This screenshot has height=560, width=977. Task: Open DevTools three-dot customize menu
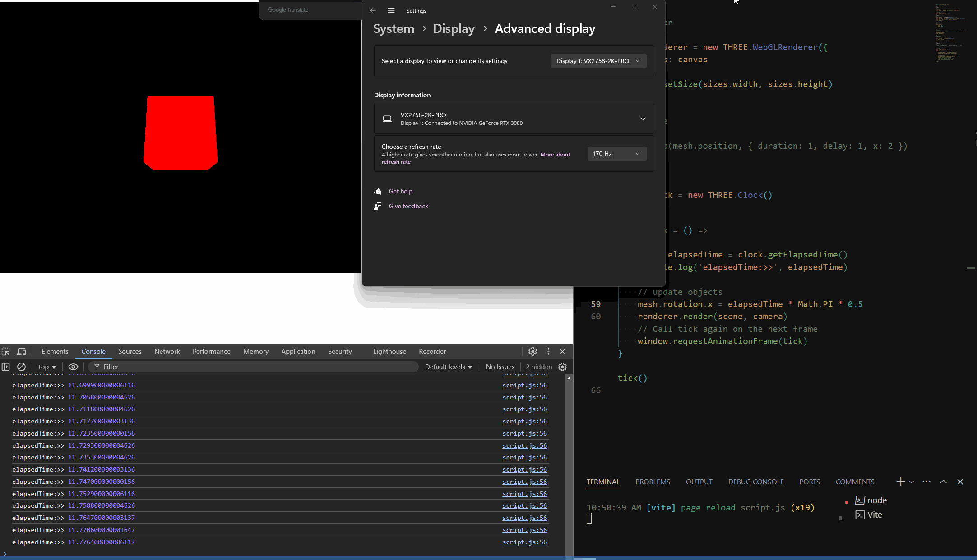[548, 352]
